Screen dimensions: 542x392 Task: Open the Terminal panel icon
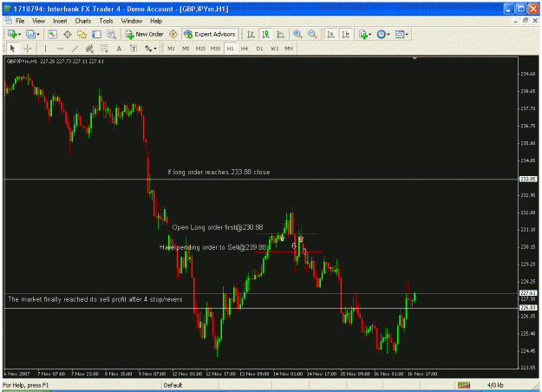(96, 34)
